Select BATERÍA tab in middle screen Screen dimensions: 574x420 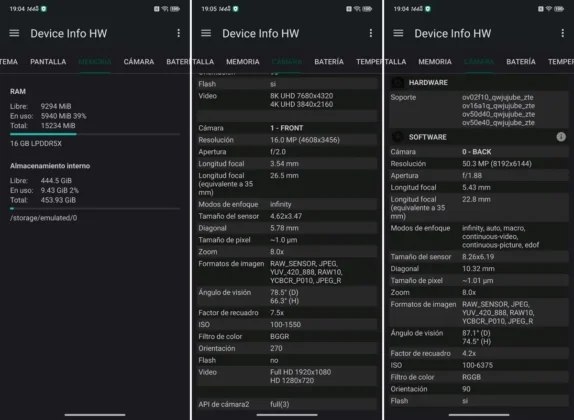tap(329, 62)
